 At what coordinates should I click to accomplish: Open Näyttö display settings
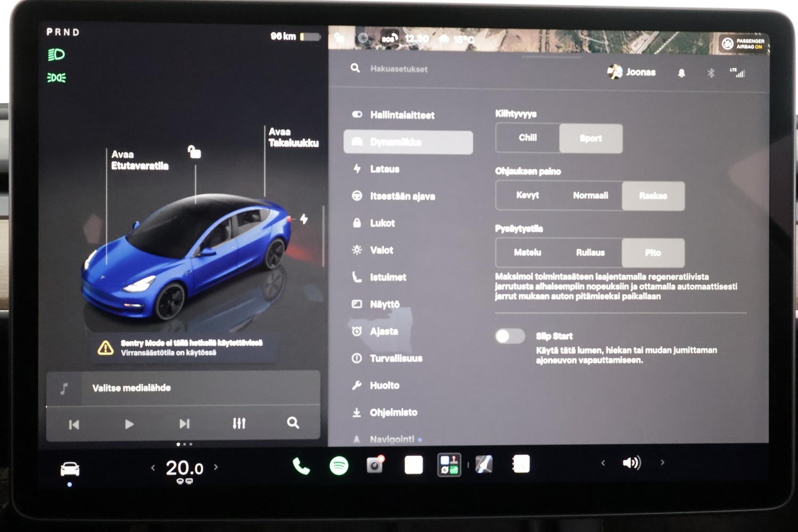pyautogui.click(x=408, y=304)
